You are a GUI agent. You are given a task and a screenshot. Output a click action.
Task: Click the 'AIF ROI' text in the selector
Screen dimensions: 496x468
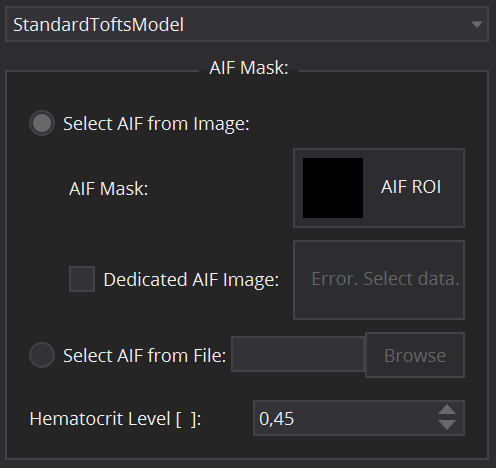(411, 187)
